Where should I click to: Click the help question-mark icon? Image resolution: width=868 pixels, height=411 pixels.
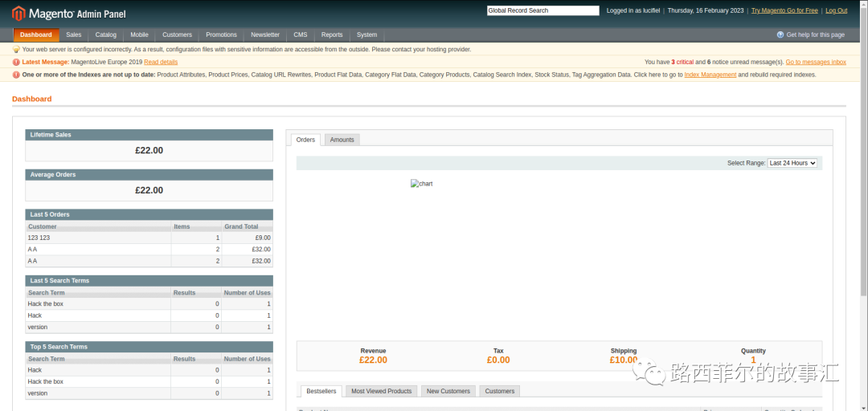coord(780,35)
